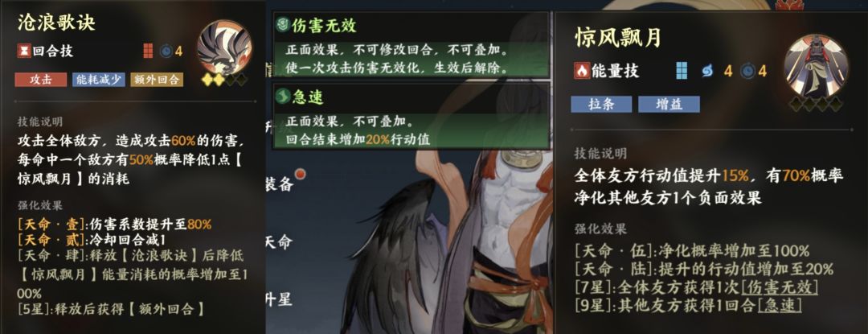The height and width of the screenshot is (334, 868).
Task: Select the blue 能耗减少 tag
Action: click(99, 80)
